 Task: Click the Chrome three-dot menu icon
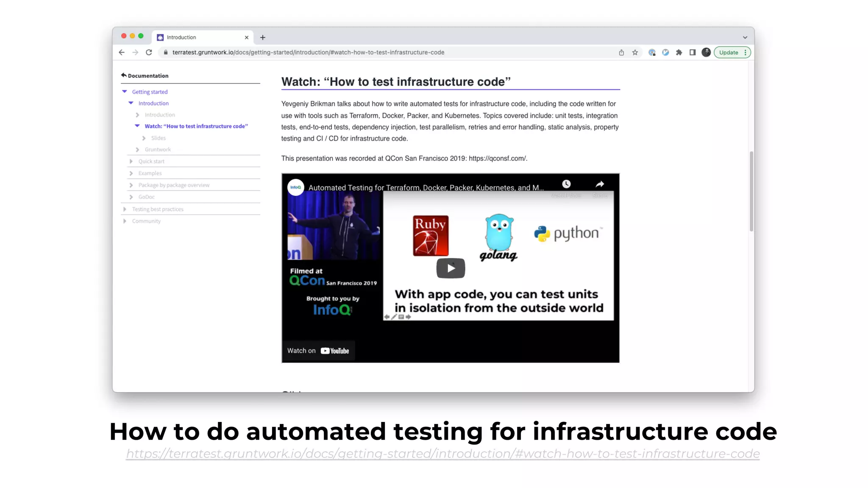click(746, 53)
